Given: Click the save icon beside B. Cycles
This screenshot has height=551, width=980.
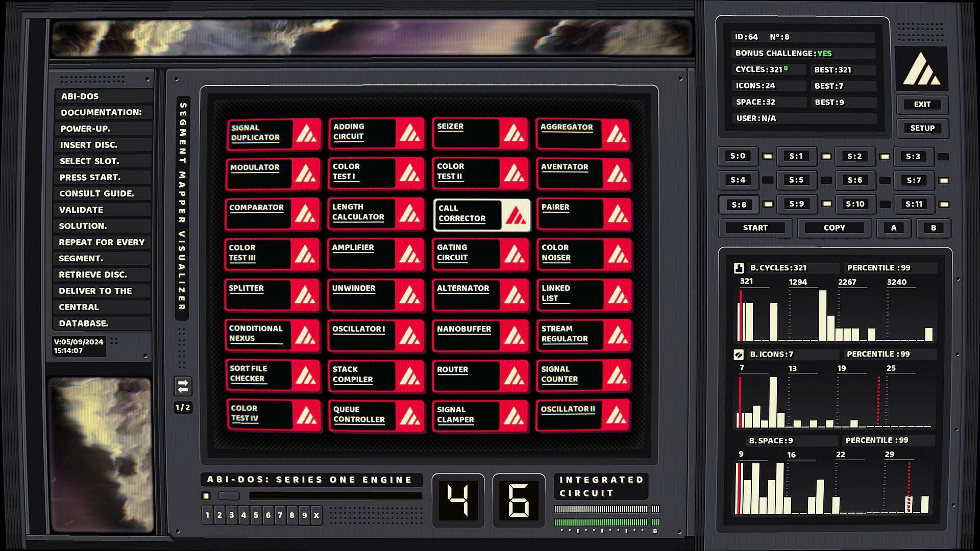Looking at the screenshot, I should tap(739, 268).
